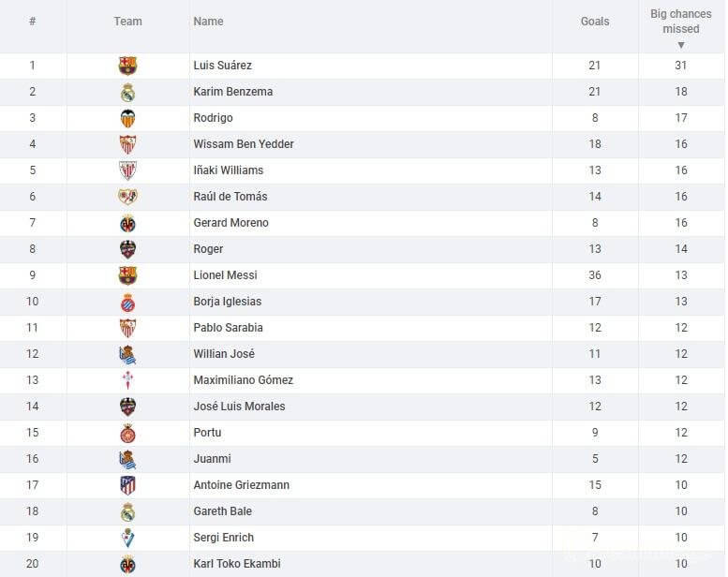Viewport: 728px width, 577px height.
Task: Click on Wissam Ben Yedder name
Action: [244, 144]
